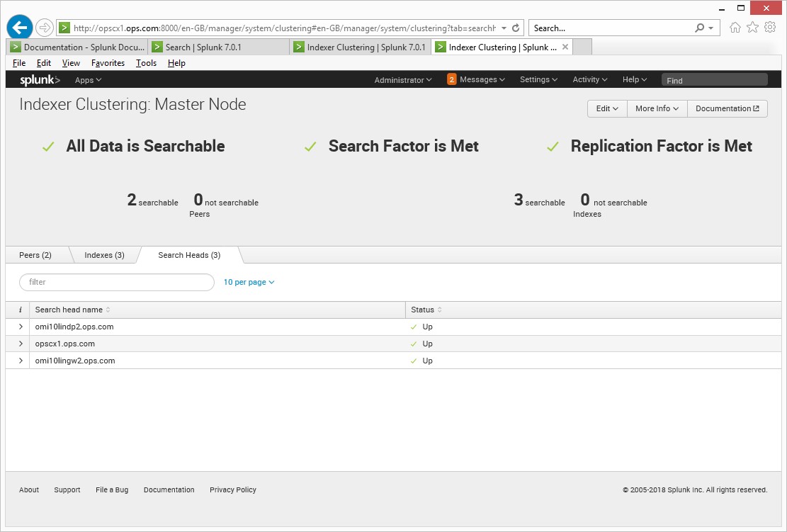
Task: Switch to the Peers (2) tab
Action: (35, 255)
